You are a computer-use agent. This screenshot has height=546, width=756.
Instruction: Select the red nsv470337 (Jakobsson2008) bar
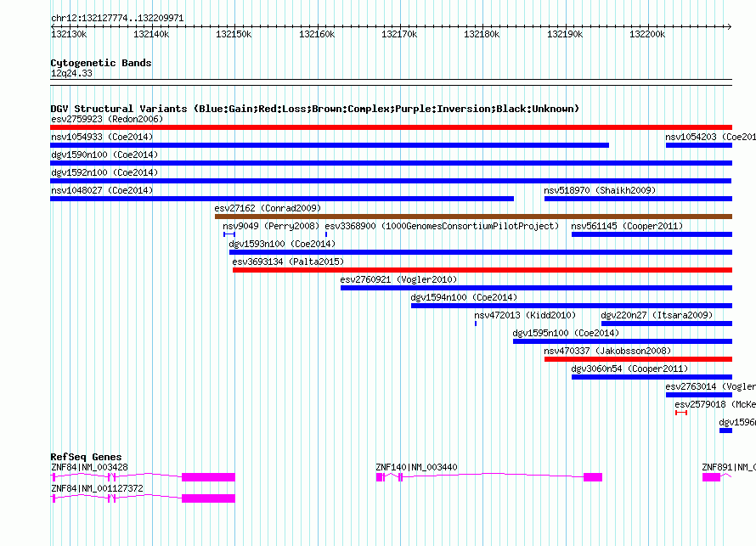point(639,359)
